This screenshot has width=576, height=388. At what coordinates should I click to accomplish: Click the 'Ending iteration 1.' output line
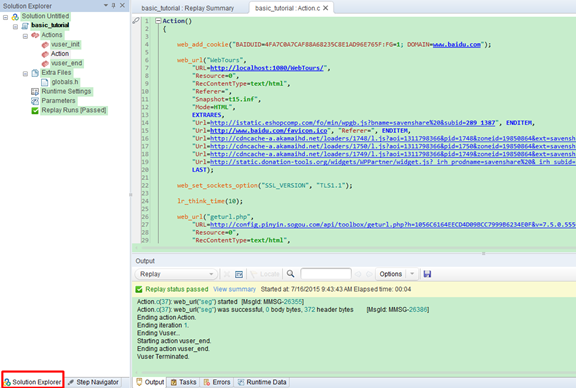(163, 325)
